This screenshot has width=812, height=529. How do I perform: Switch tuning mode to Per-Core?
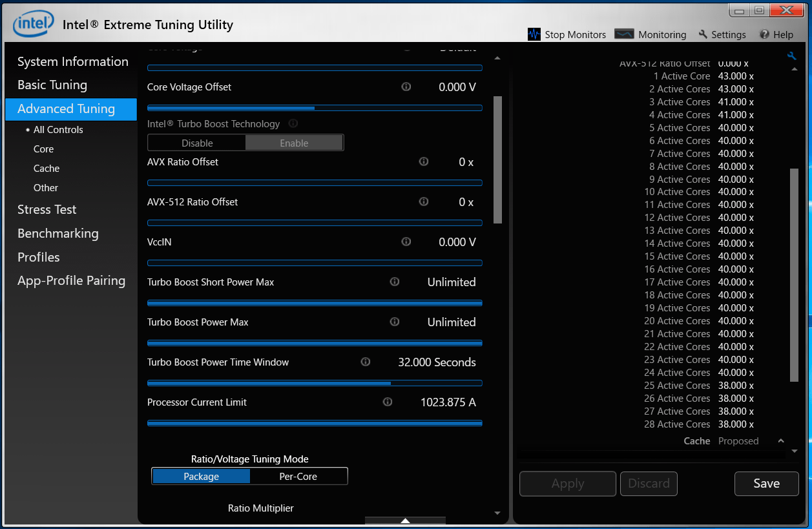[298, 476]
